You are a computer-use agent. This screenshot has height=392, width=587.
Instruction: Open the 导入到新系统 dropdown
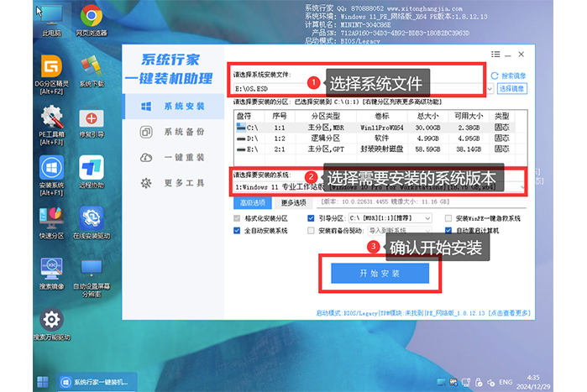(x=400, y=230)
